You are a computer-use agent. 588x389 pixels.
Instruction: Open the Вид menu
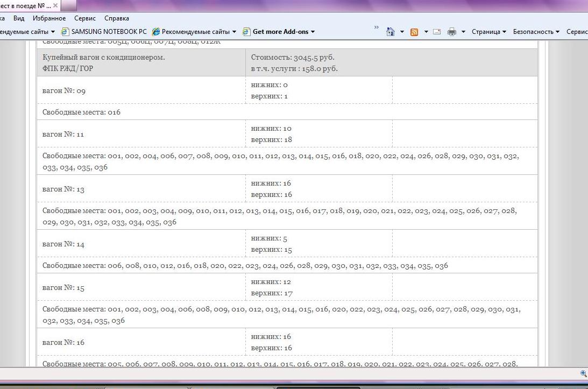click(x=19, y=18)
